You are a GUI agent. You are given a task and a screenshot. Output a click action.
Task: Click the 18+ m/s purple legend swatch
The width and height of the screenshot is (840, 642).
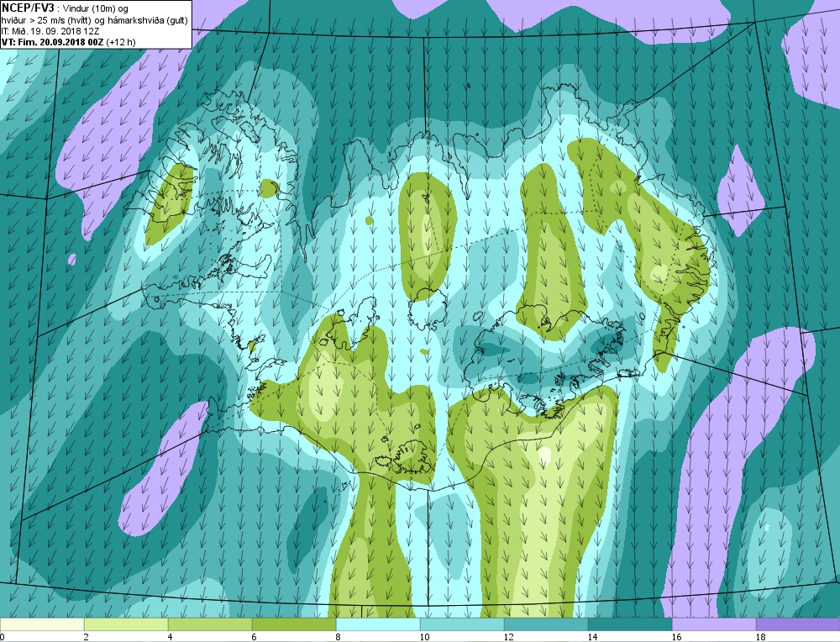pos(798,624)
